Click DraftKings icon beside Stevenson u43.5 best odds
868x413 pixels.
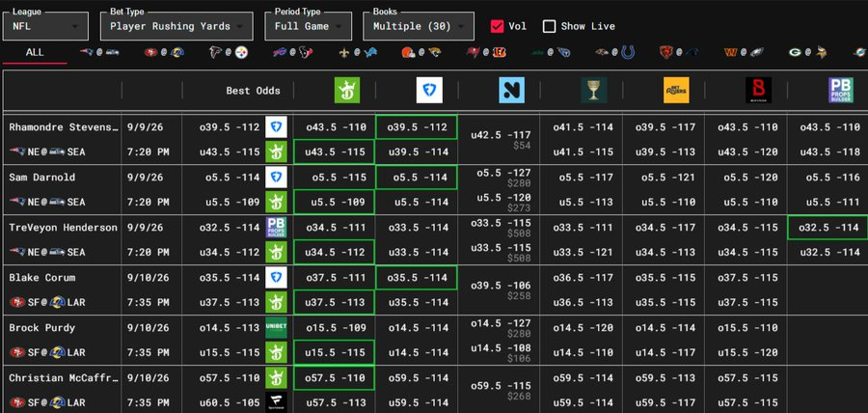tap(276, 151)
